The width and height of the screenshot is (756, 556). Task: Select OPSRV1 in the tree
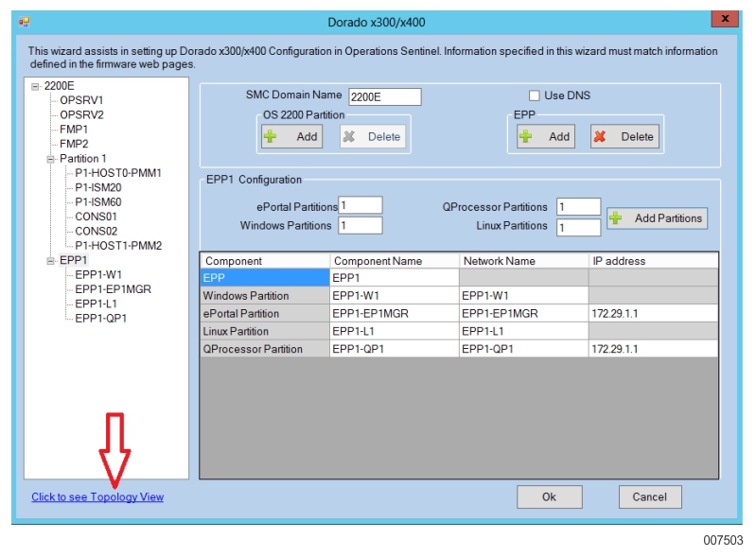81,100
